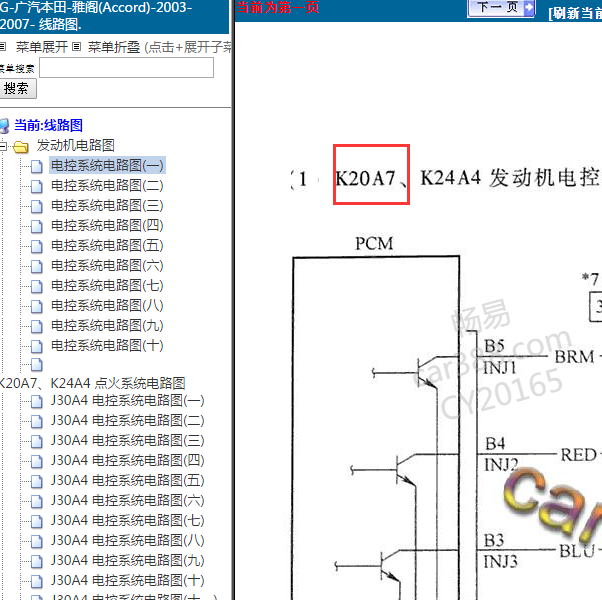Click page icon beside J30A4 电控系统电路图(一)
602x600 pixels.
pyautogui.click(x=36, y=401)
